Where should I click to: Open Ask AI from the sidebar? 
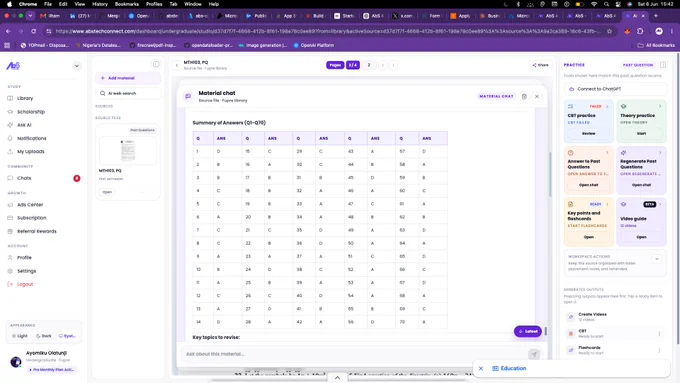[x=24, y=125]
